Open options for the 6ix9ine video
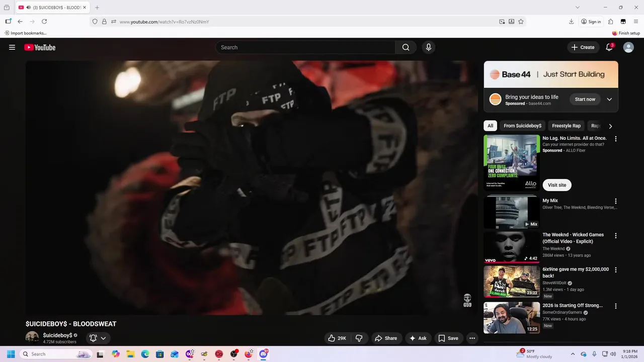644x362 pixels. point(615,270)
